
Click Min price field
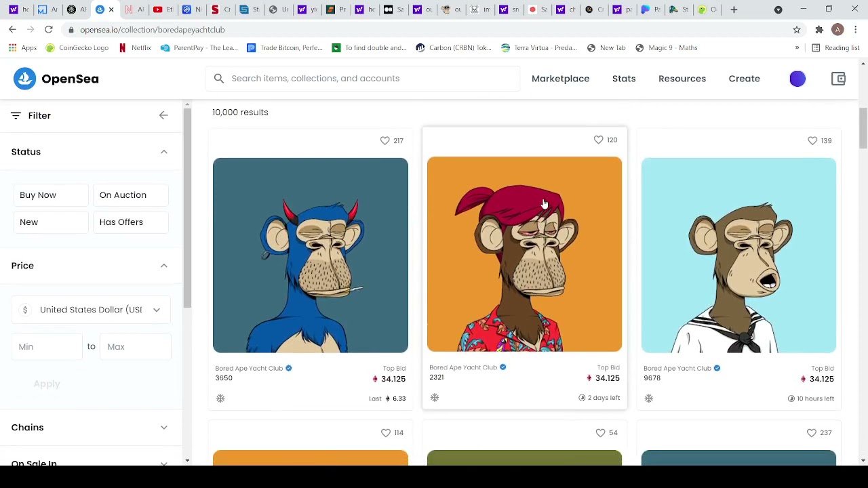[x=47, y=347]
